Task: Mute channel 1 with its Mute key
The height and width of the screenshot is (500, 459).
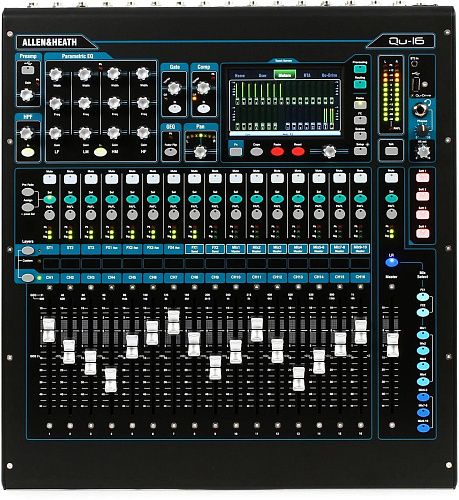Action: (49, 179)
